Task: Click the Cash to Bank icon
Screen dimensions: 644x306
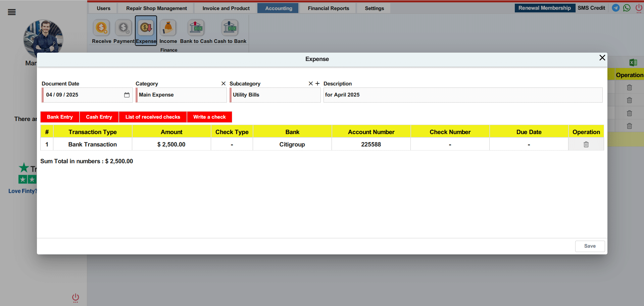Action: tap(230, 28)
